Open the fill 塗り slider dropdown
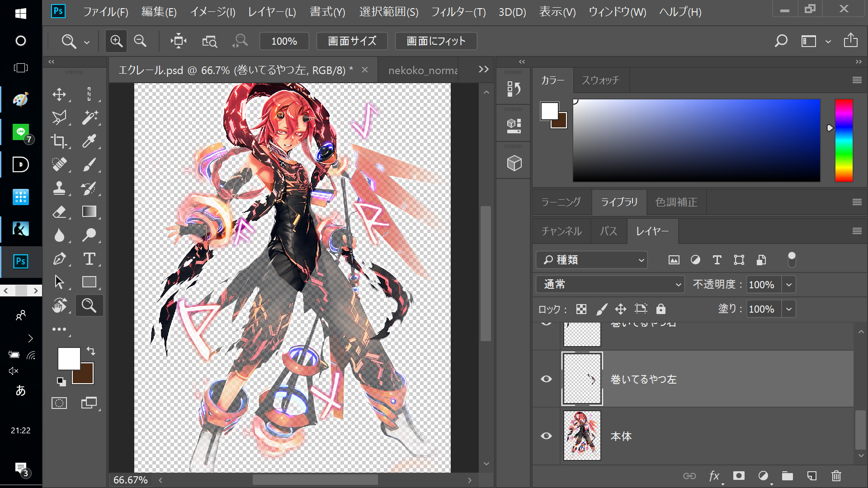Screen dimensions: 868x488 tap(789, 309)
